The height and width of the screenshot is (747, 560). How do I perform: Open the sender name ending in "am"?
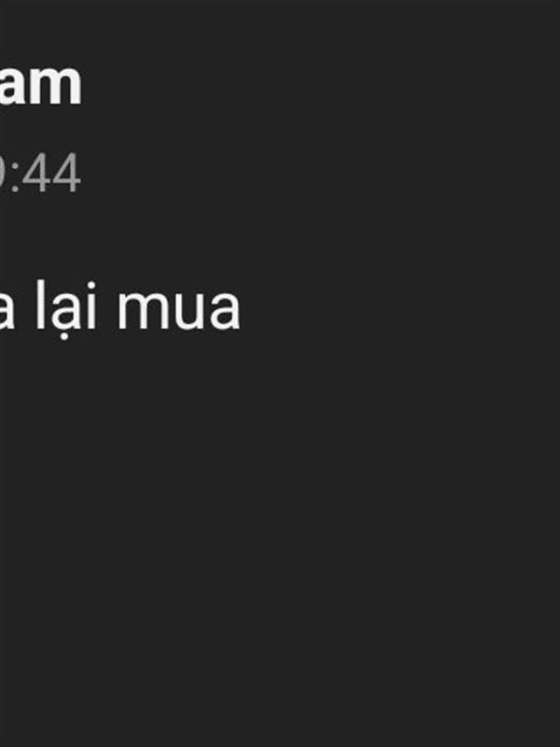(x=40, y=85)
